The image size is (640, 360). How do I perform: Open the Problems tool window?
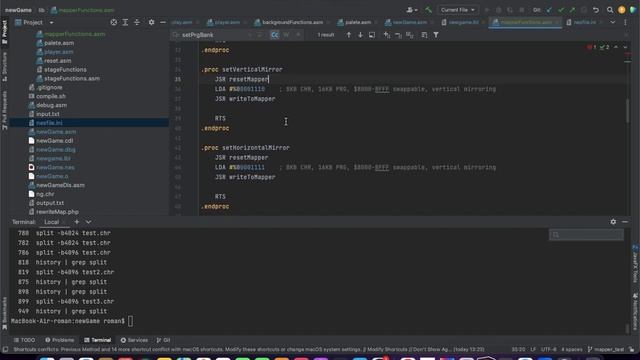60,340
